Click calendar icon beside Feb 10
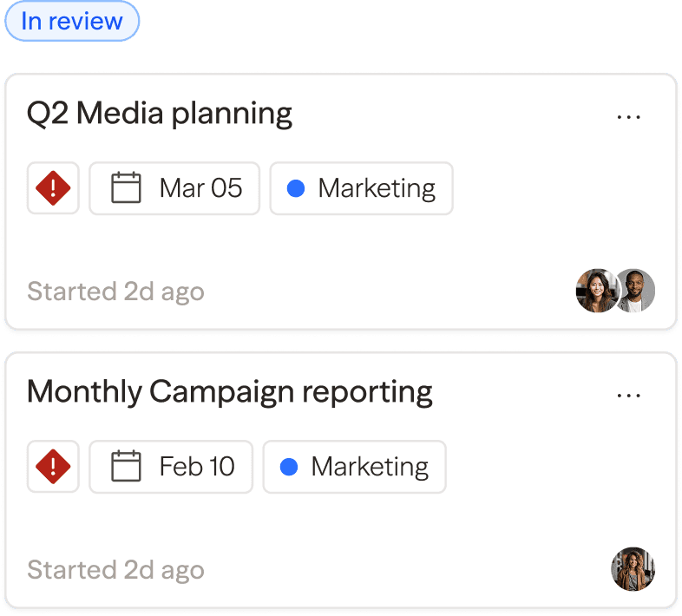This screenshot has width=682, height=616. pyautogui.click(x=127, y=467)
